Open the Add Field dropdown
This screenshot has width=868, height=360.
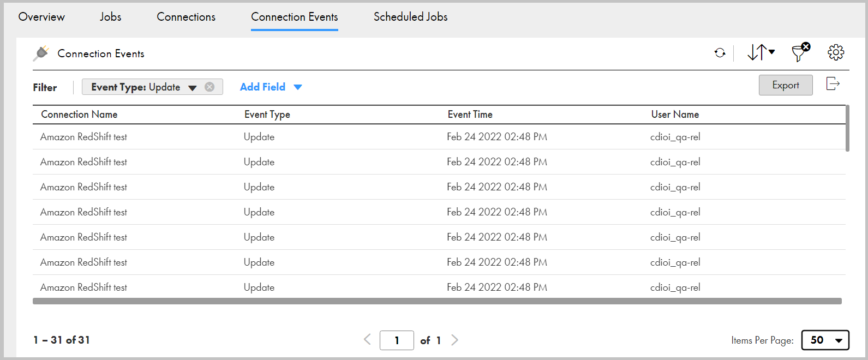click(271, 87)
